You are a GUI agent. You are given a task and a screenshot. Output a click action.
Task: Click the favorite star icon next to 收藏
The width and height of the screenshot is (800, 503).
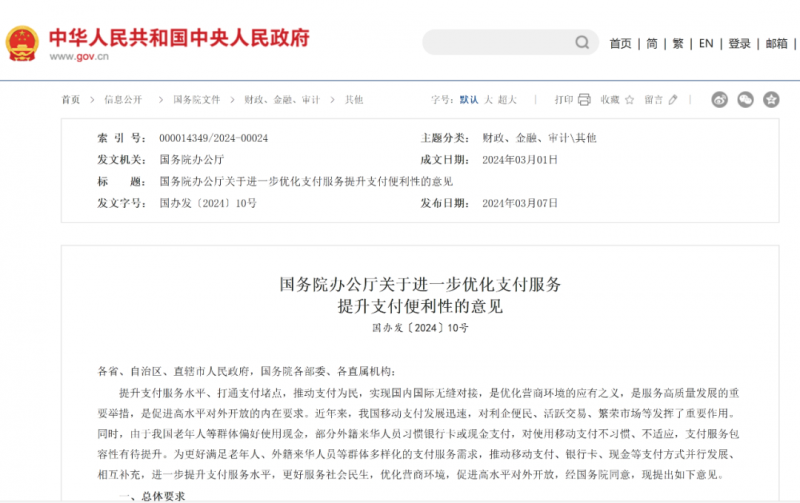[x=630, y=100]
